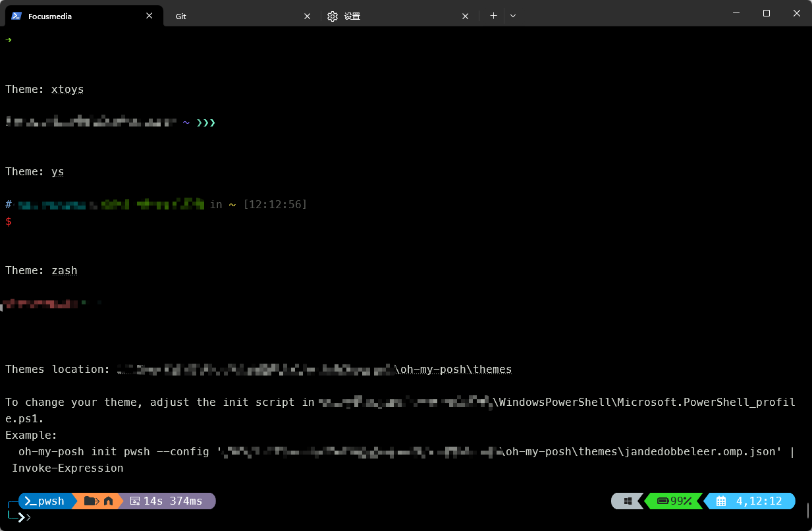Expand the new tab profile dropdown chevron

point(513,16)
